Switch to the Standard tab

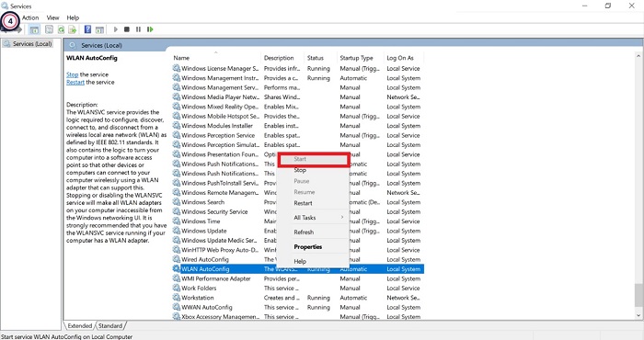click(x=110, y=325)
